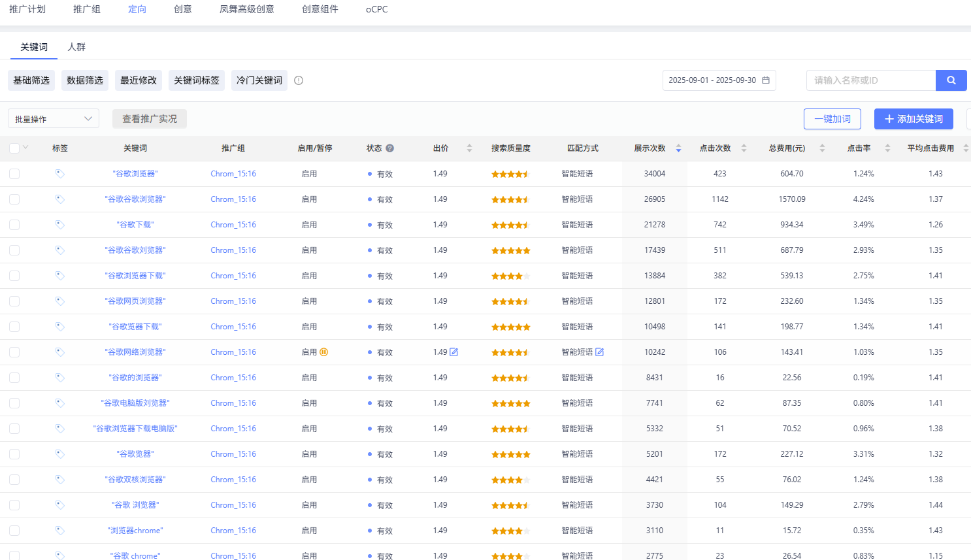Expand the 基础筛选 filter
971x560 pixels.
tap(31, 80)
